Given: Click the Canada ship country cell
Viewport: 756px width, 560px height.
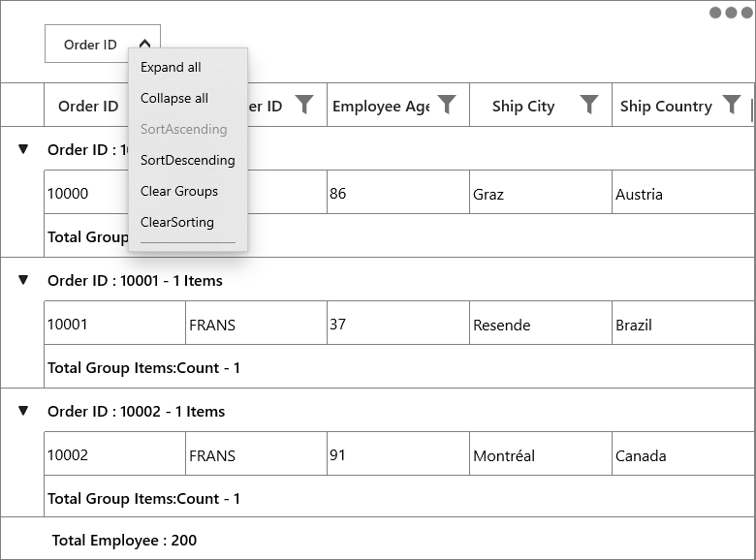Looking at the screenshot, I should tap(683, 453).
